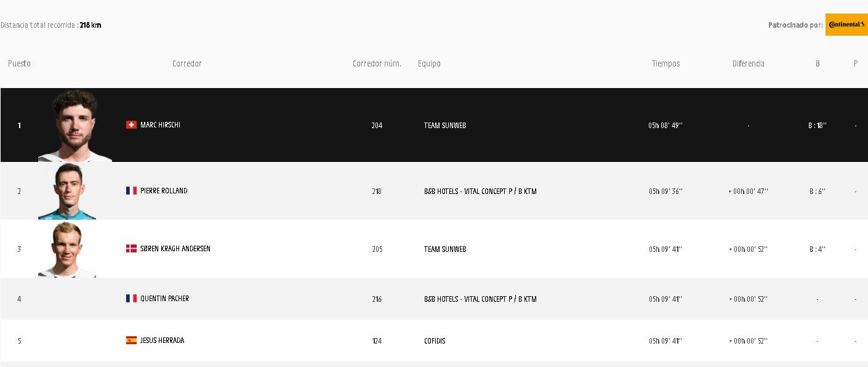
Task: Select rider name Jesus Herrada
Action: 162,341
